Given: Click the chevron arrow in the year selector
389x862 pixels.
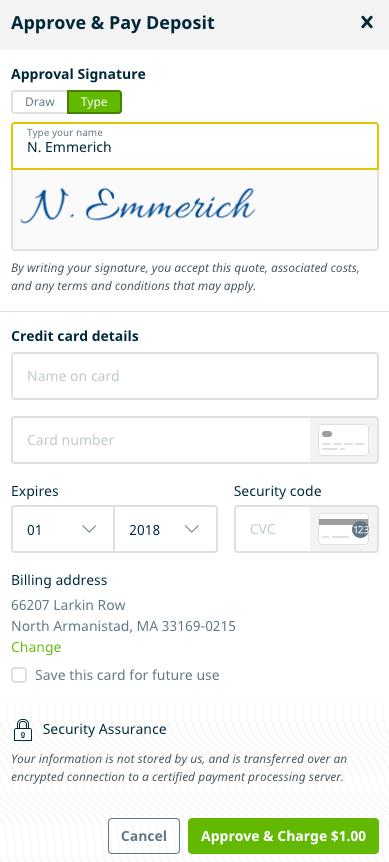Looking at the screenshot, I should (191, 529).
